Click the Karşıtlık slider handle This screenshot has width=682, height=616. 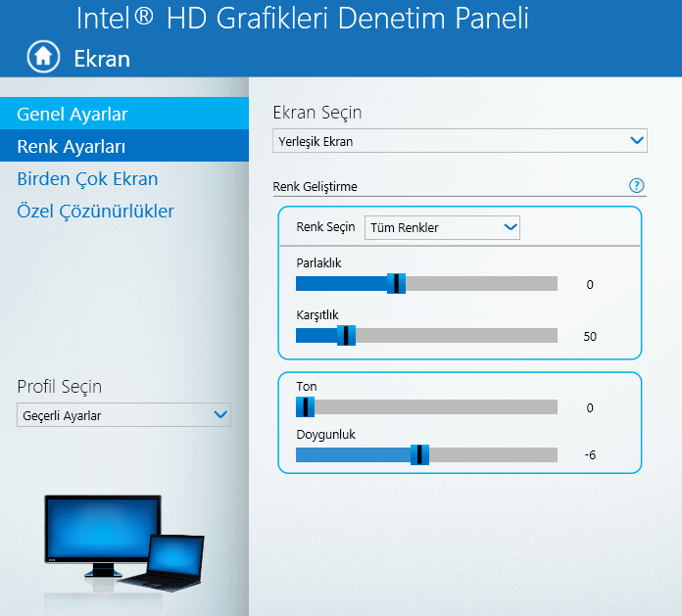pos(346,335)
